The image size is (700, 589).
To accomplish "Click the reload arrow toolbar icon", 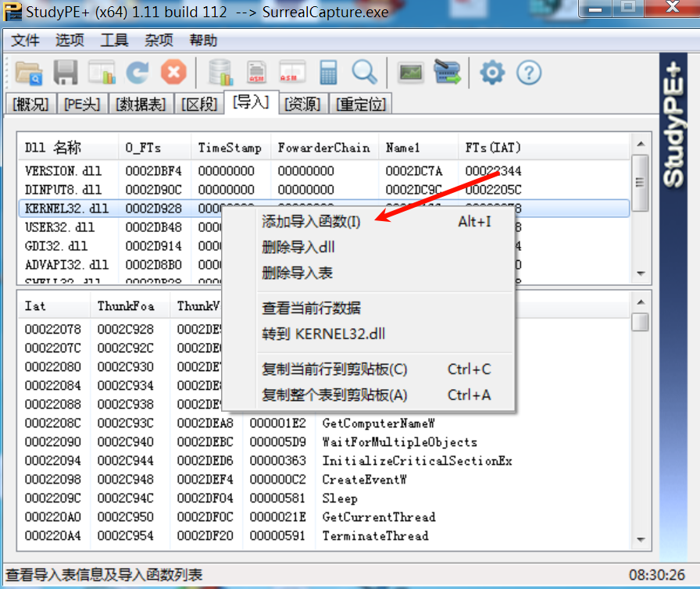I will pos(137,73).
